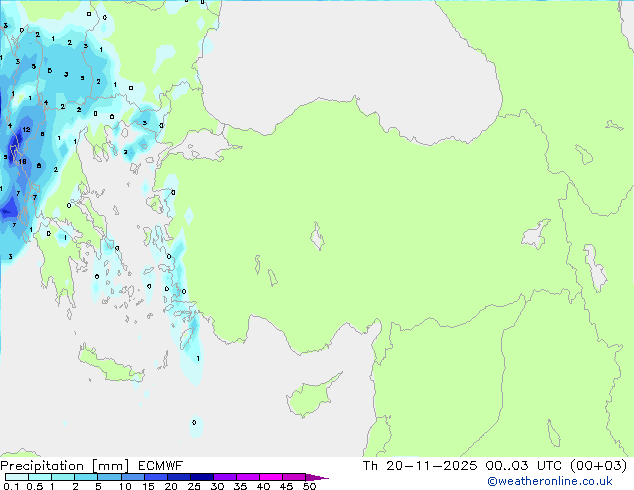Pick legend swatch between 5 and 10
The image size is (634, 490).
109,477
